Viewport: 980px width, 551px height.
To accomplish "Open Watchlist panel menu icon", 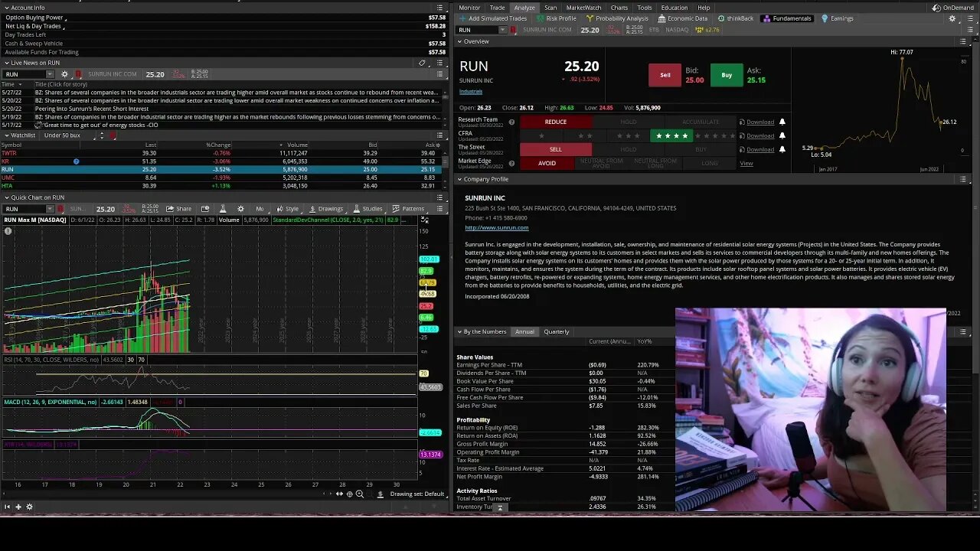I will pos(439,135).
